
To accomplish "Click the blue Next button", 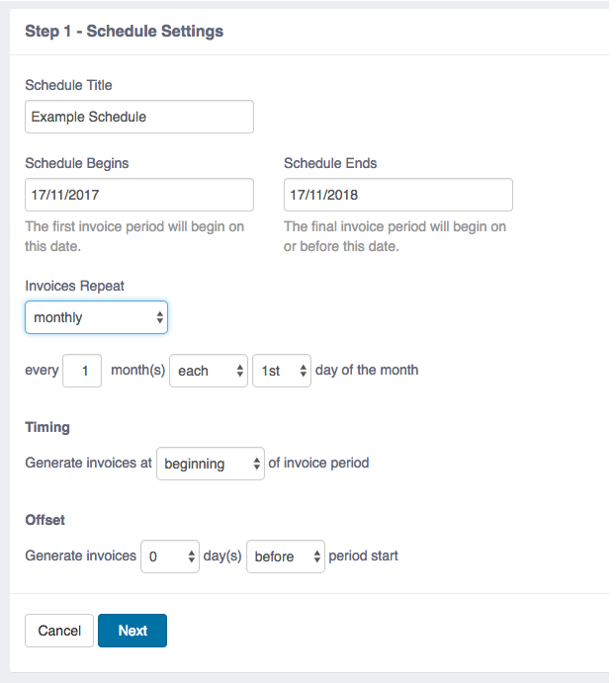I will pos(132,631).
